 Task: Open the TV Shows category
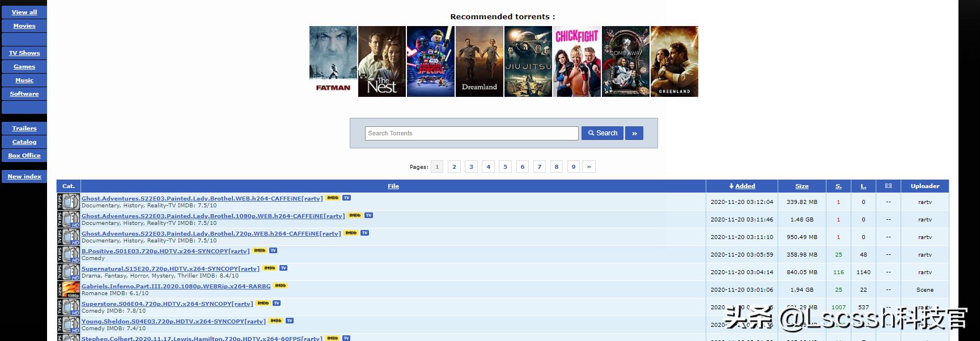click(24, 53)
